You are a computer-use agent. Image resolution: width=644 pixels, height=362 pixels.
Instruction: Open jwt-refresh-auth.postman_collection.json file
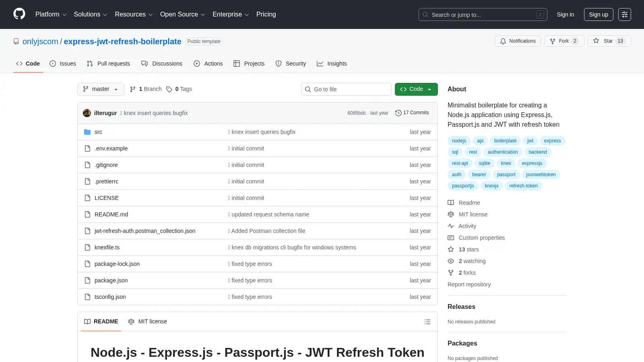(145, 231)
